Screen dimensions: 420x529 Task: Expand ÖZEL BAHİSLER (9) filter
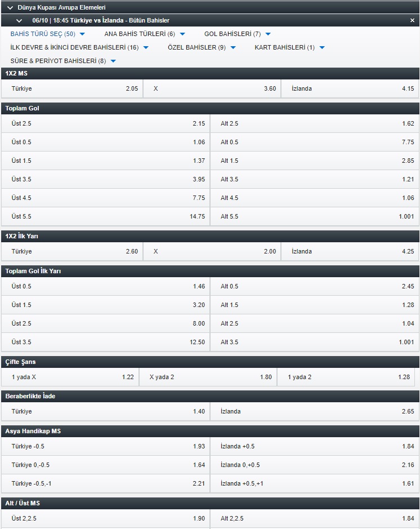[202, 47]
